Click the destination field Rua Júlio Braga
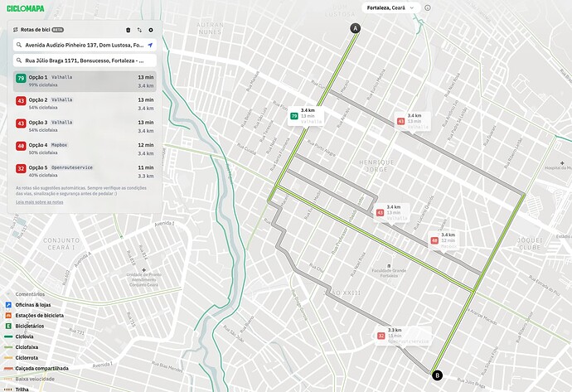Image resolution: width=572 pixels, height=392 pixels. [x=85, y=60]
